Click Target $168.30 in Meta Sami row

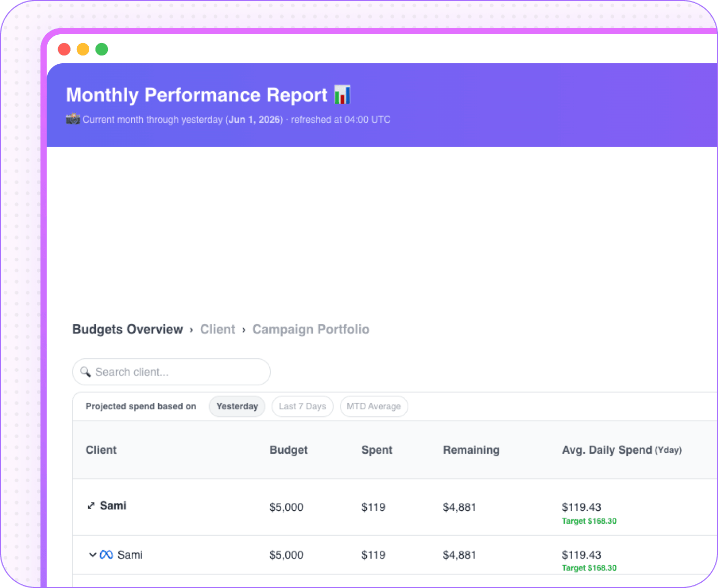(589, 568)
